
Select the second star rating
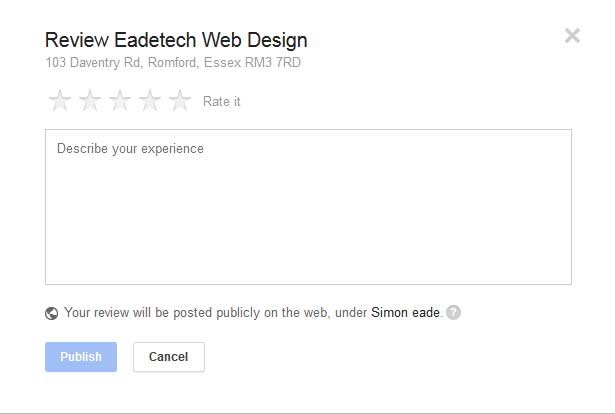click(x=90, y=100)
